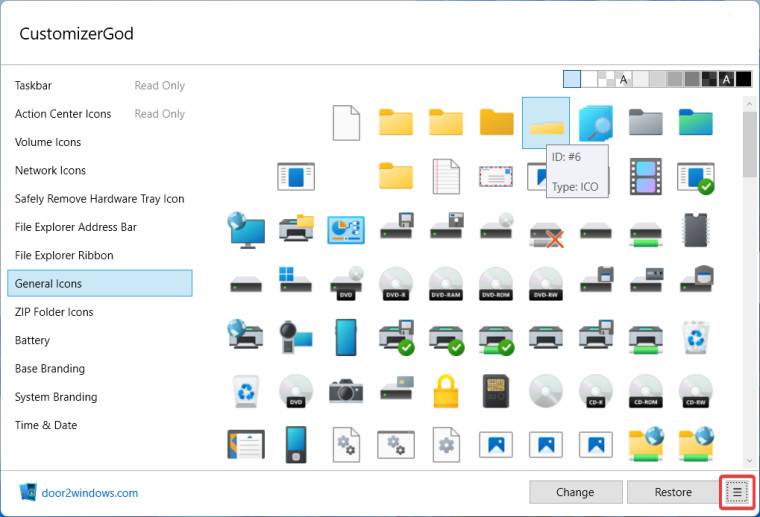Choose the light blue background swatch
This screenshot has height=517, width=760.
coord(572,79)
